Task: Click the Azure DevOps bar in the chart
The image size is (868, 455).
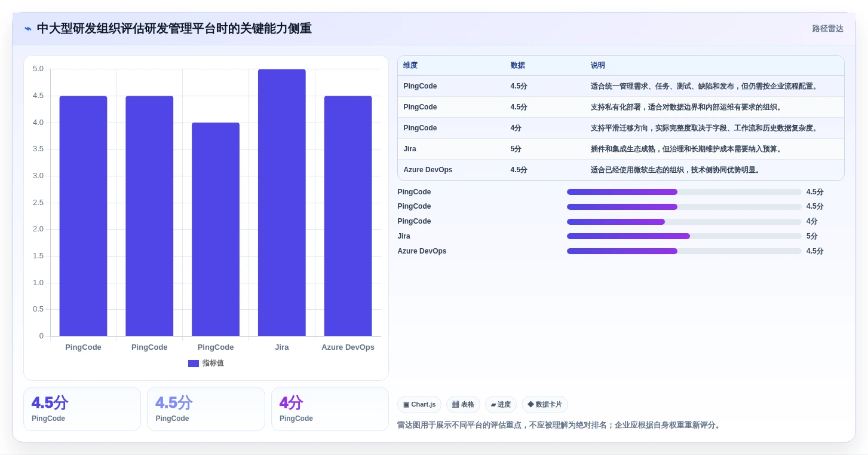Action: pyautogui.click(x=348, y=216)
